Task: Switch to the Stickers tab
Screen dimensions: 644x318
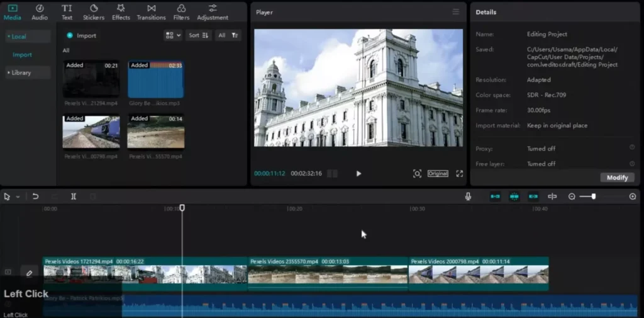Action: coord(94,13)
